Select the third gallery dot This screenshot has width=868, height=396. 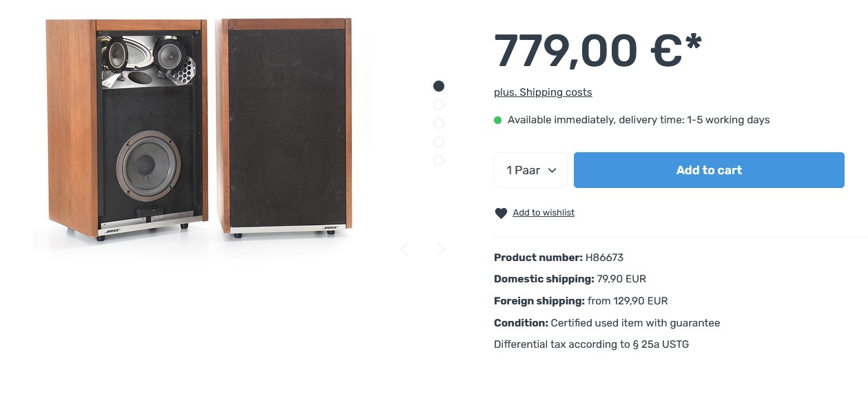[439, 123]
